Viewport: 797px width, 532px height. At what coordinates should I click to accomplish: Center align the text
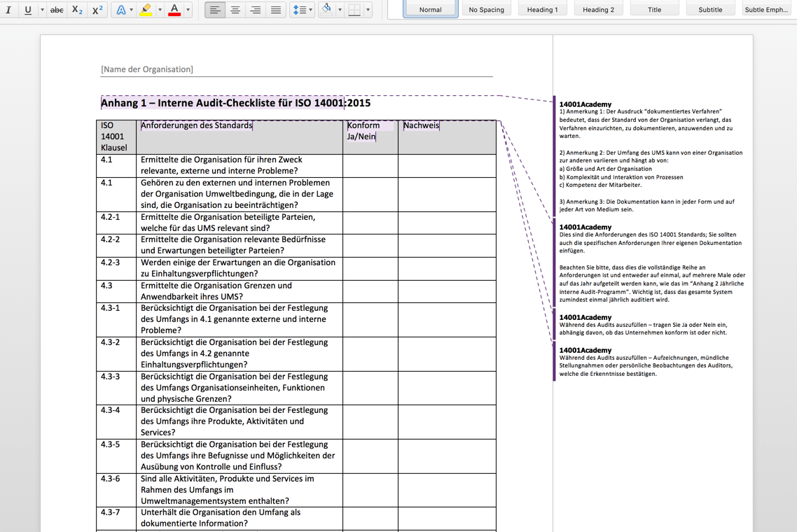coord(235,10)
